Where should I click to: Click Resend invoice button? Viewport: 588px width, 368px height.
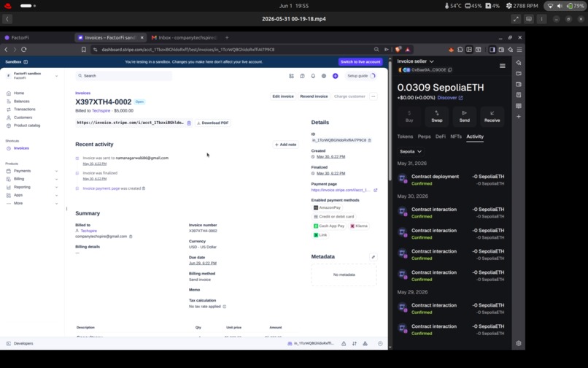click(x=314, y=96)
